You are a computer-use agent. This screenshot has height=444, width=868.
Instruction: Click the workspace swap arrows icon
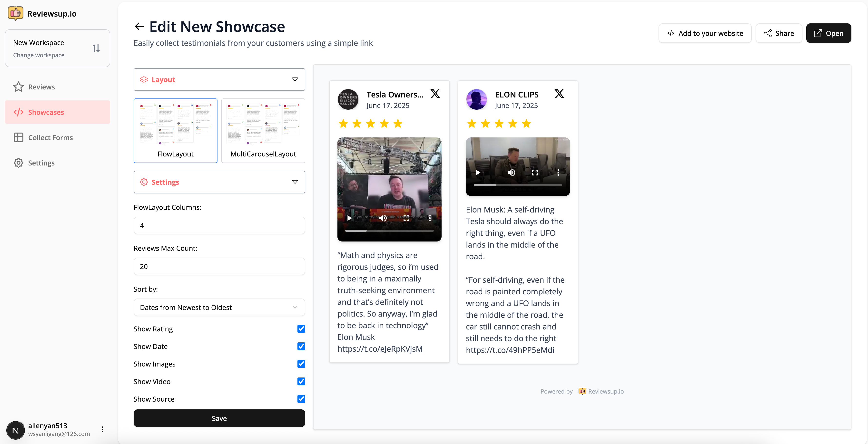(96, 48)
